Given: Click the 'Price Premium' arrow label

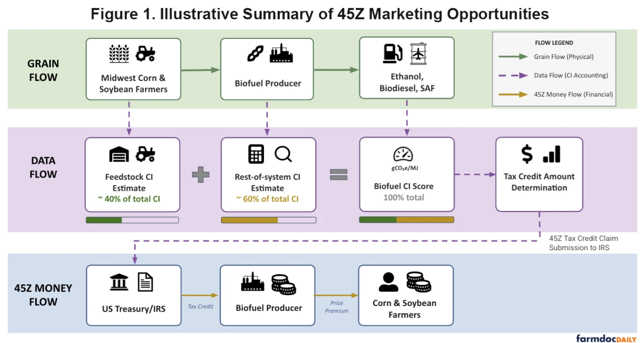Looking at the screenshot, I should tap(337, 307).
